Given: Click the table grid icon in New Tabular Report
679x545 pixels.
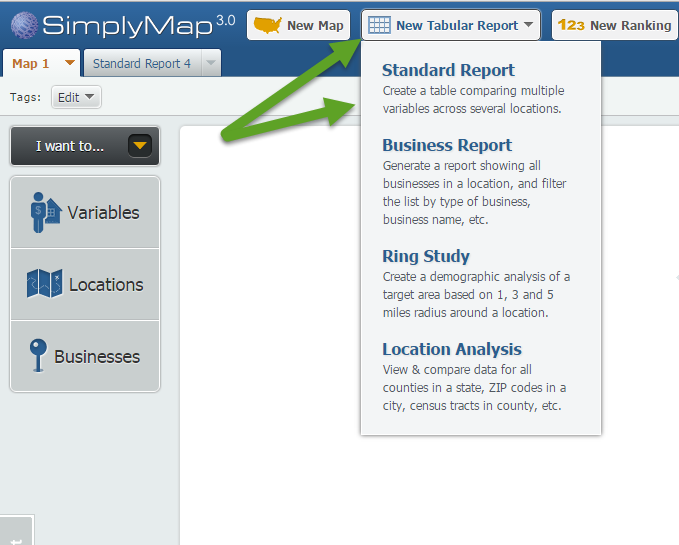Looking at the screenshot, I should tap(379, 25).
